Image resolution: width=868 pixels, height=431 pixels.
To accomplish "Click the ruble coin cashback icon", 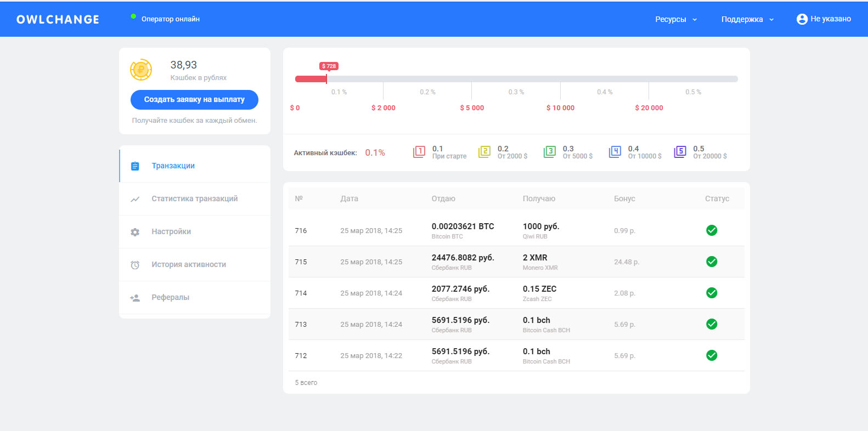I will tap(141, 70).
